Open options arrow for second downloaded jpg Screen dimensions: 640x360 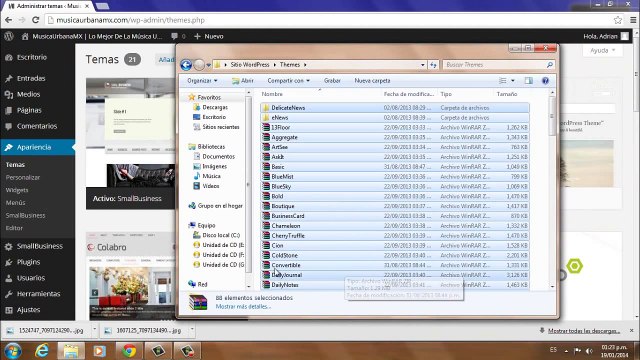[192, 329]
